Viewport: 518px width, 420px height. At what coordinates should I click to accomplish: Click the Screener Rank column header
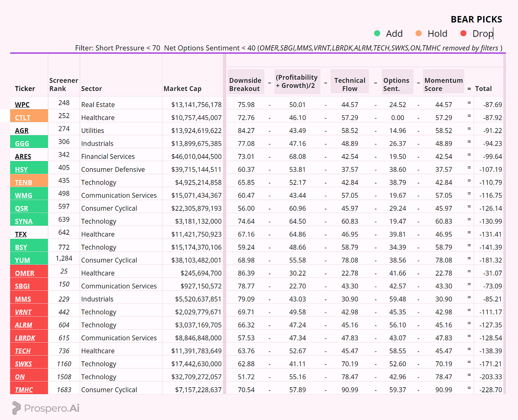click(x=64, y=85)
